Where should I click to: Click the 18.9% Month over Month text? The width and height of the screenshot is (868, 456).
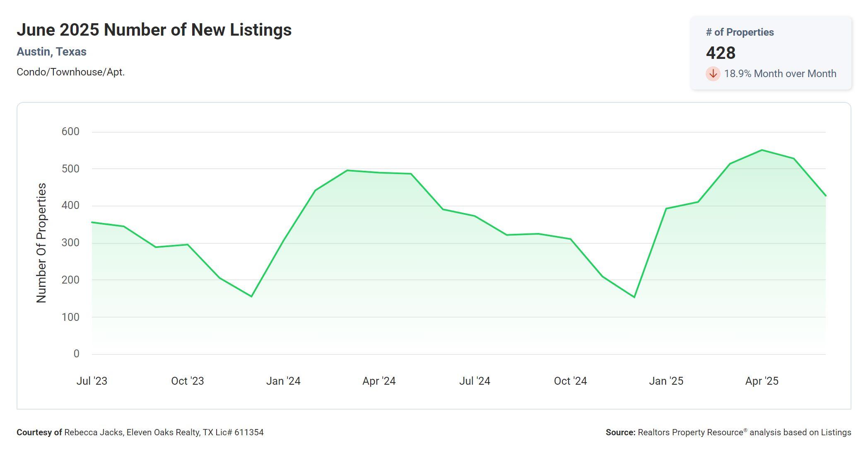coord(780,74)
